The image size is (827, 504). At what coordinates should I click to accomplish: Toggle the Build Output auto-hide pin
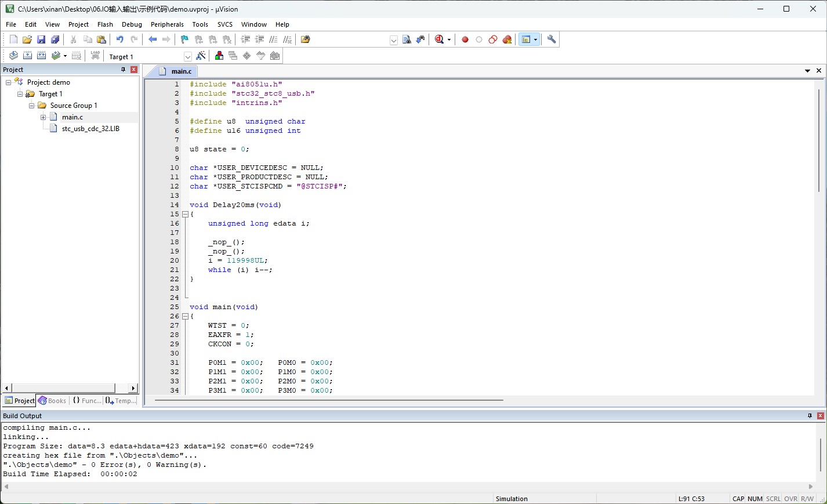[810, 416]
